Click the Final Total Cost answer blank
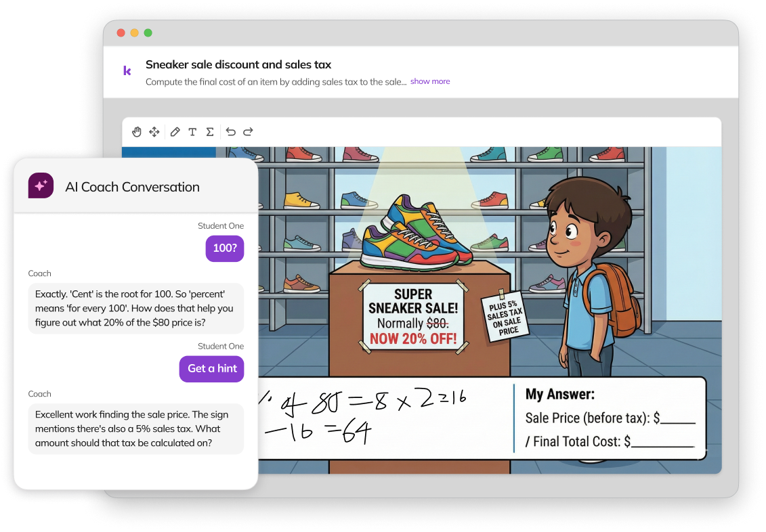This screenshot has height=532, width=766. click(x=662, y=442)
